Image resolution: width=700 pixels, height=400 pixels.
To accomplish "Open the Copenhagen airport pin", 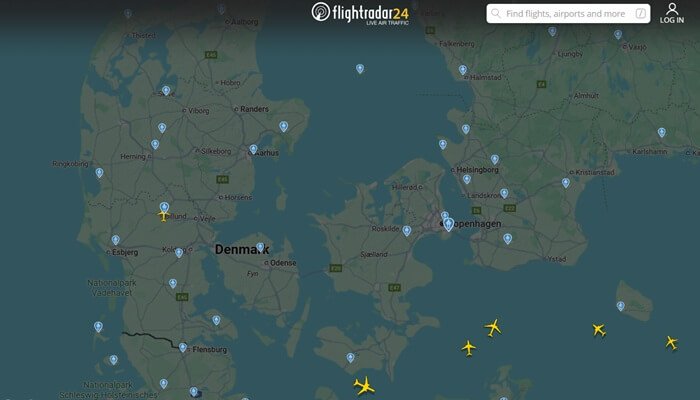I will point(448,224).
